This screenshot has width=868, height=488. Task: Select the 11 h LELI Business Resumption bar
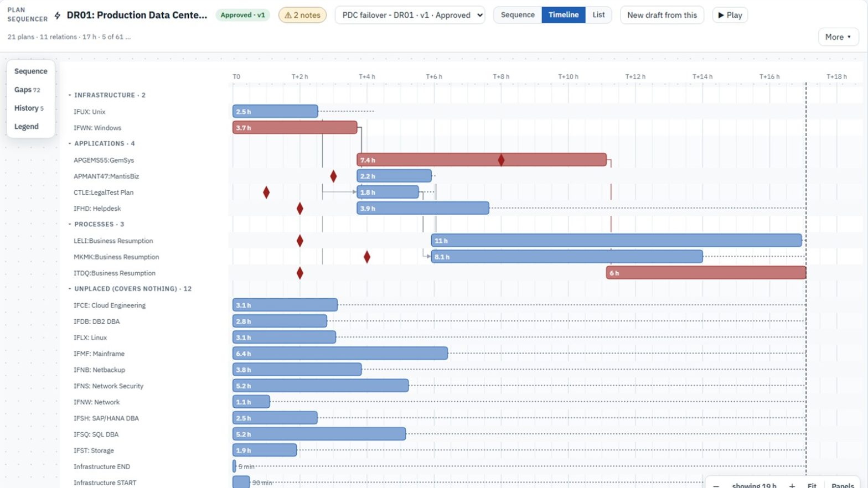pyautogui.click(x=617, y=240)
